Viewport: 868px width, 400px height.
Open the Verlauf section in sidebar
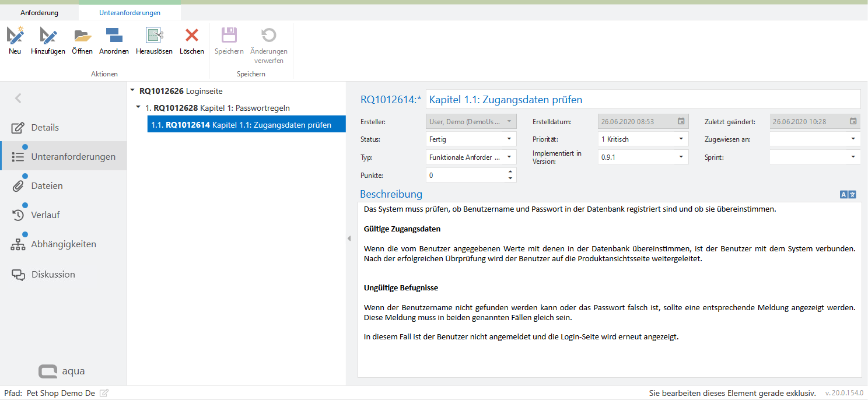(45, 215)
